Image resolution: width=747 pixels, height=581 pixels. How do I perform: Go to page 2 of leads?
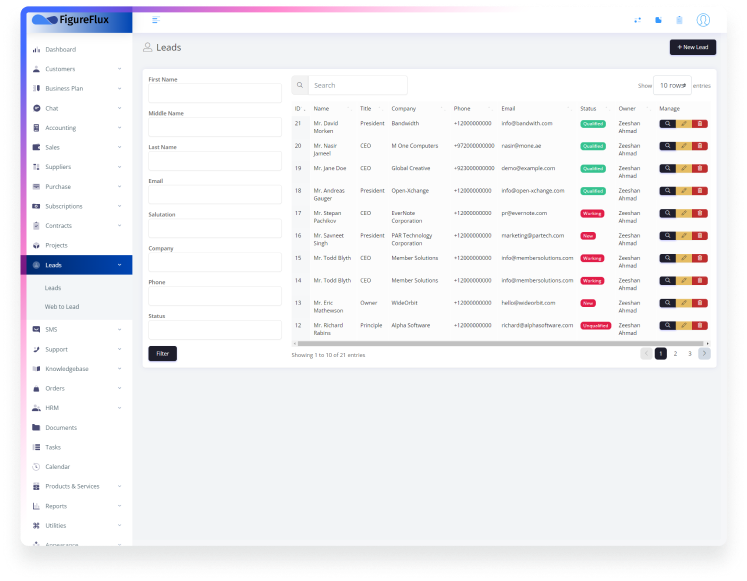click(675, 353)
